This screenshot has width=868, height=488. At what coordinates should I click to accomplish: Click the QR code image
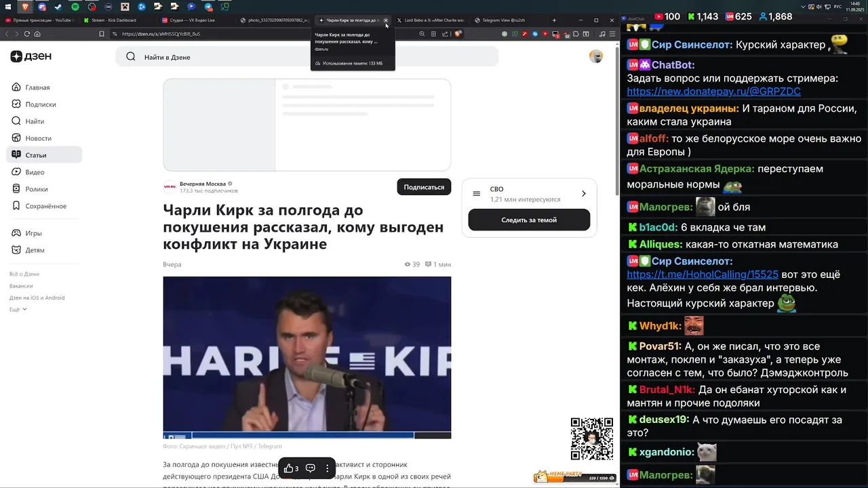pyautogui.click(x=592, y=439)
